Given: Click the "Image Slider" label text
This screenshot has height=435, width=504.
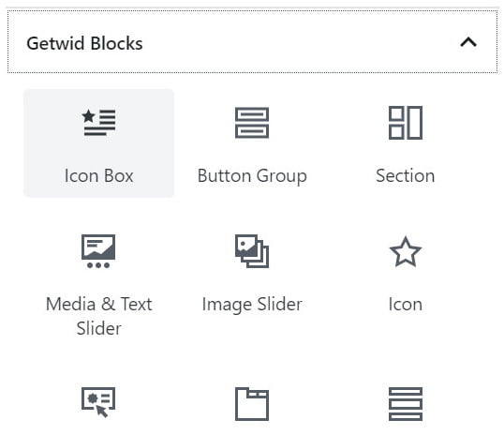Looking at the screenshot, I should (252, 305).
